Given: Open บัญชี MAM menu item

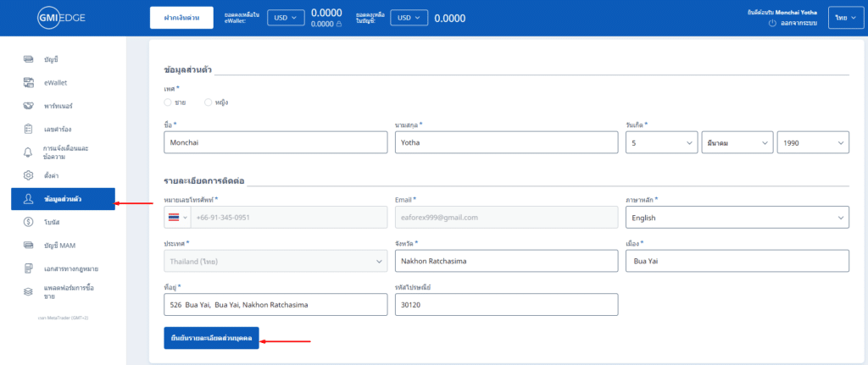Looking at the screenshot, I should point(59,245).
